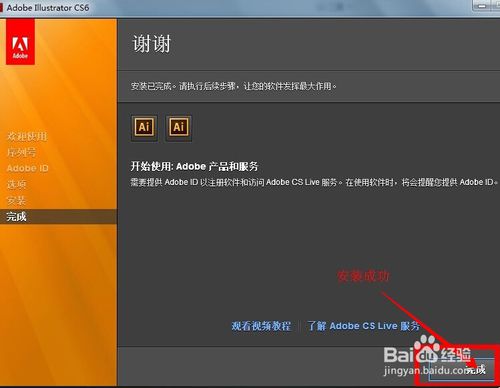Open the 了解 Adobe CS Live 服务 link

[363, 326]
